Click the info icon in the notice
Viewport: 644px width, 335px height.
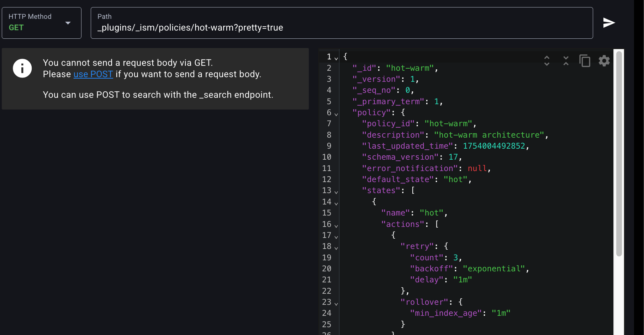(x=22, y=68)
